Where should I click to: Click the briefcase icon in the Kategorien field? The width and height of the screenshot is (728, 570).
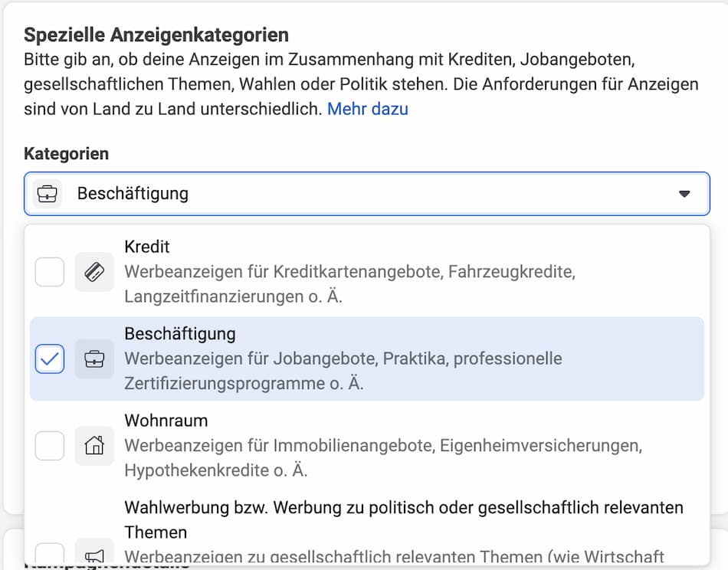(48, 194)
